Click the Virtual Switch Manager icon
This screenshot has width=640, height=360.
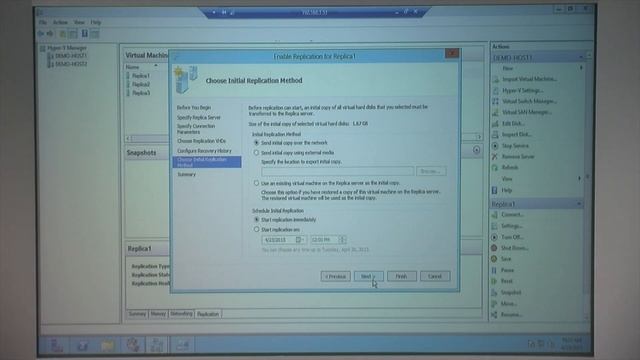click(496, 101)
